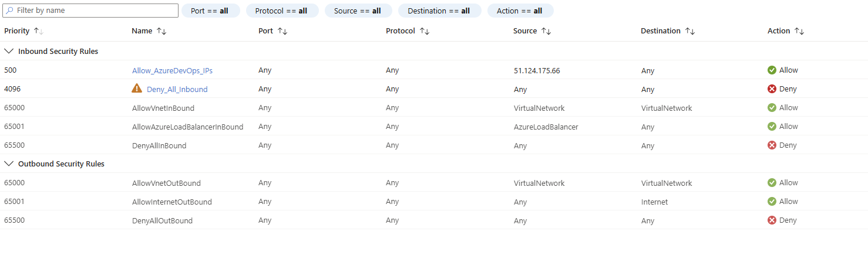Sort by Port using its arrow icon

coord(282,31)
